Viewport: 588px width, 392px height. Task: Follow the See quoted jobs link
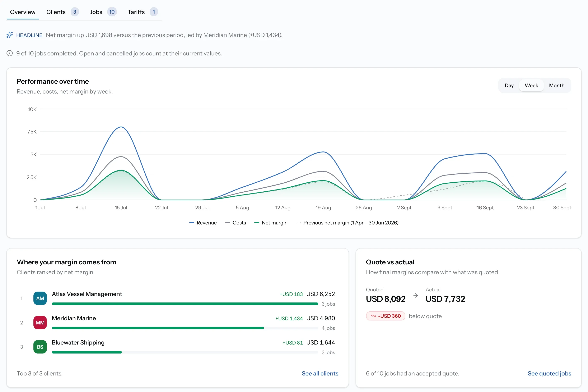coord(549,373)
